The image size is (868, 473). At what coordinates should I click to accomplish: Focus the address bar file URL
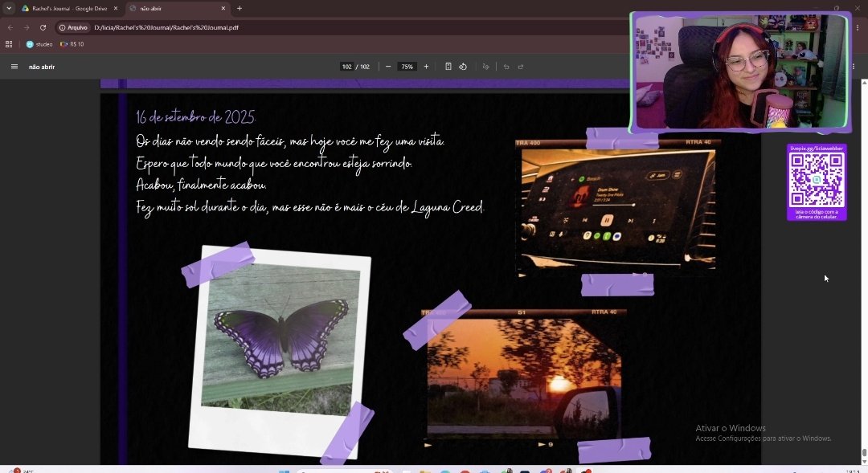coord(166,27)
